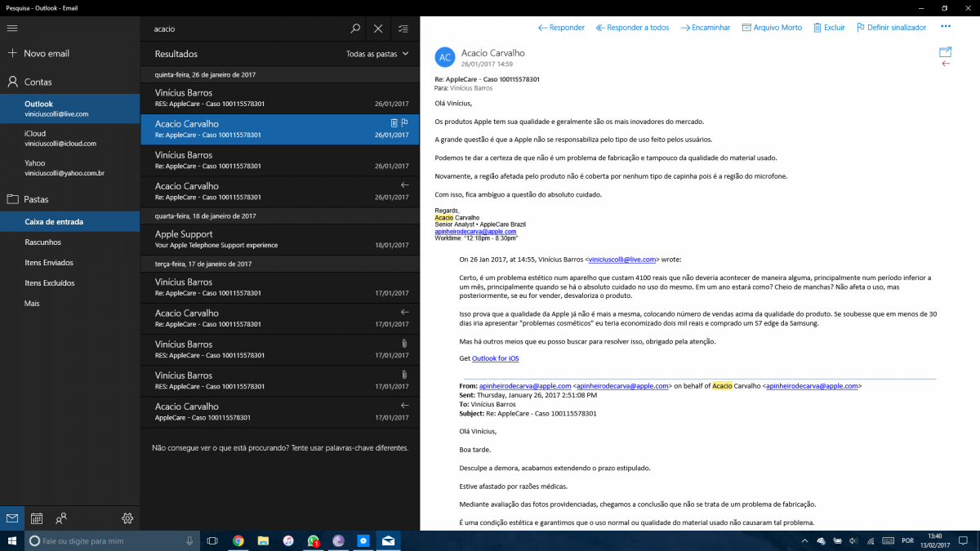This screenshot has height=551, width=980.
Task: Open Messenger from the taskbar
Action: click(363, 540)
